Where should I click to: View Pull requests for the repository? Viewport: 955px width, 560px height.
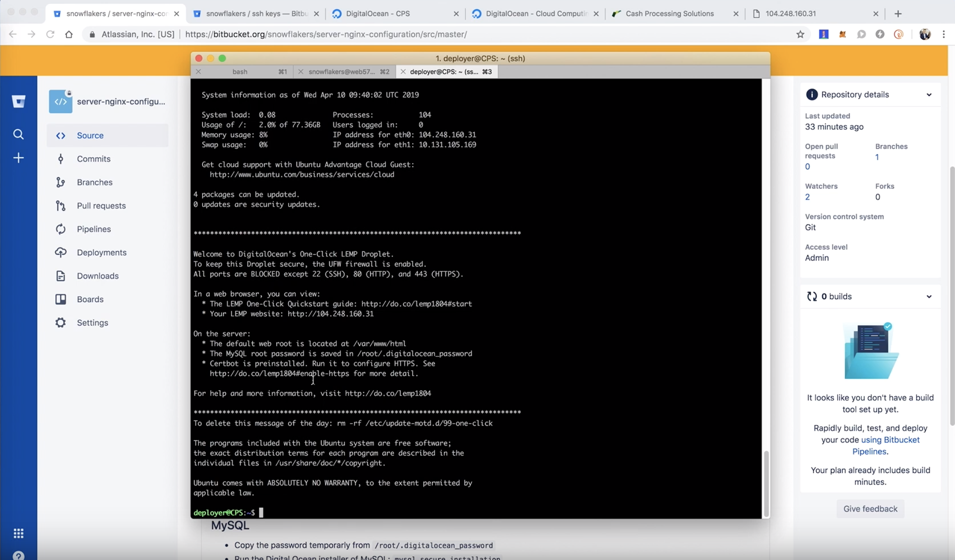coord(101,206)
